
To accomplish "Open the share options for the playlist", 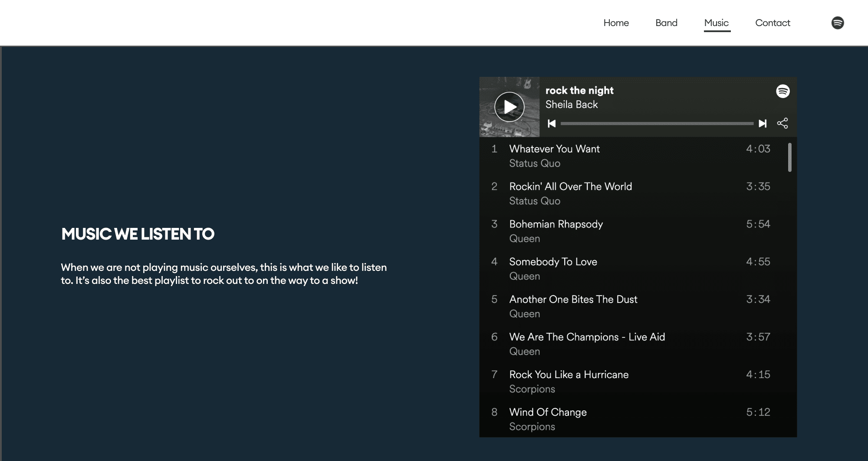I will click(x=783, y=123).
